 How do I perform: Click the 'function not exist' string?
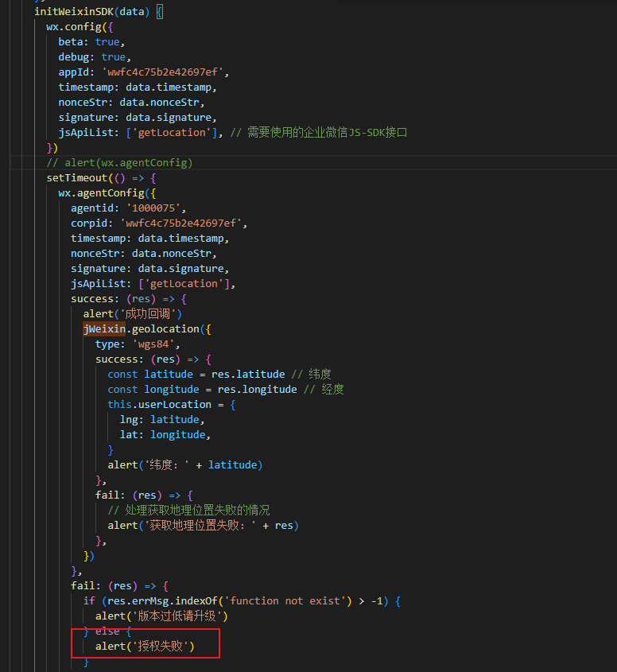pyautogui.click(x=285, y=601)
